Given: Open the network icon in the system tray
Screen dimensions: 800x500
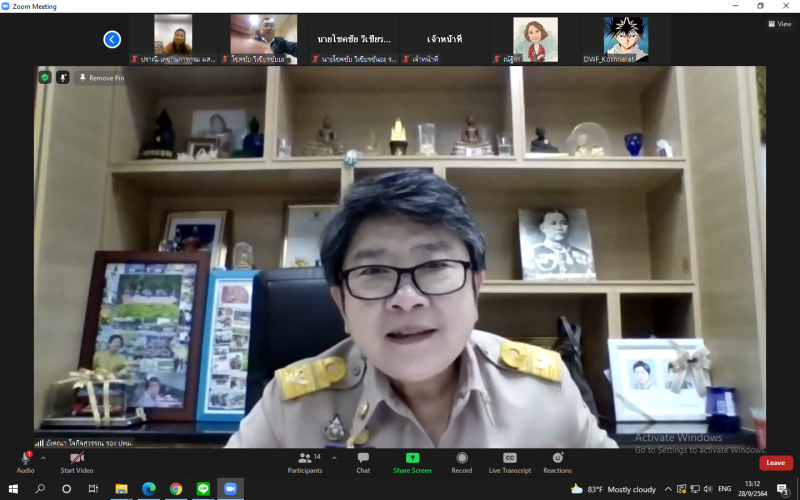Looking at the screenshot, I should tap(694, 489).
